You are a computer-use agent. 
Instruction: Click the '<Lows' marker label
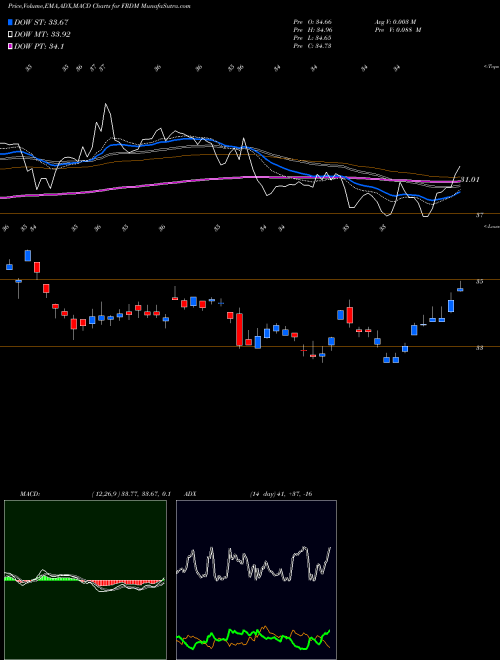(492, 226)
